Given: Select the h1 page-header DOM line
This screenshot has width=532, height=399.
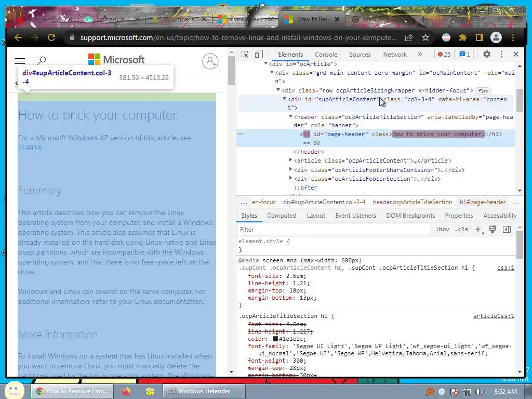Looking at the screenshot, I should (376, 138).
